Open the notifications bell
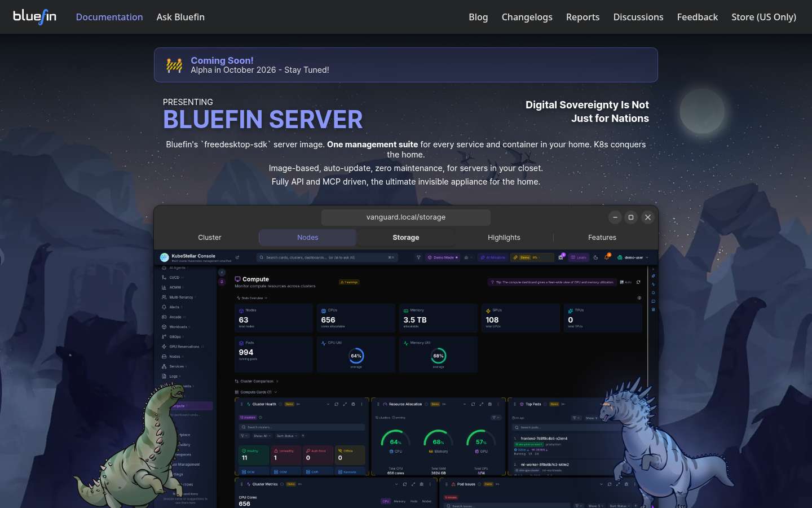This screenshot has width=812, height=508. click(x=607, y=257)
